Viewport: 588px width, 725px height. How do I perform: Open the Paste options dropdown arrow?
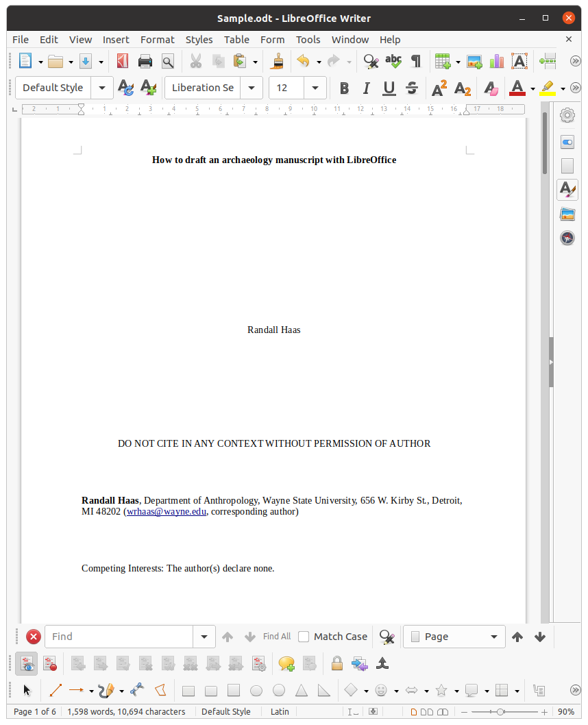click(255, 62)
